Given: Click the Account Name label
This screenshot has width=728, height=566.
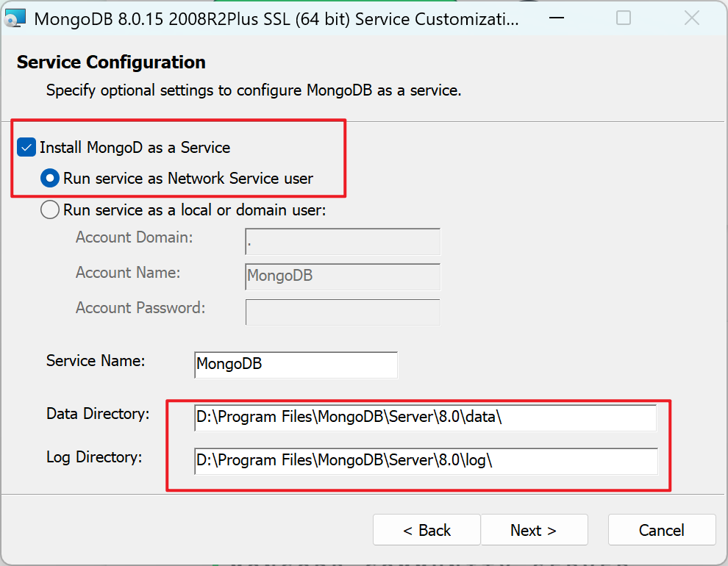Looking at the screenshot, I should [128, 273].
